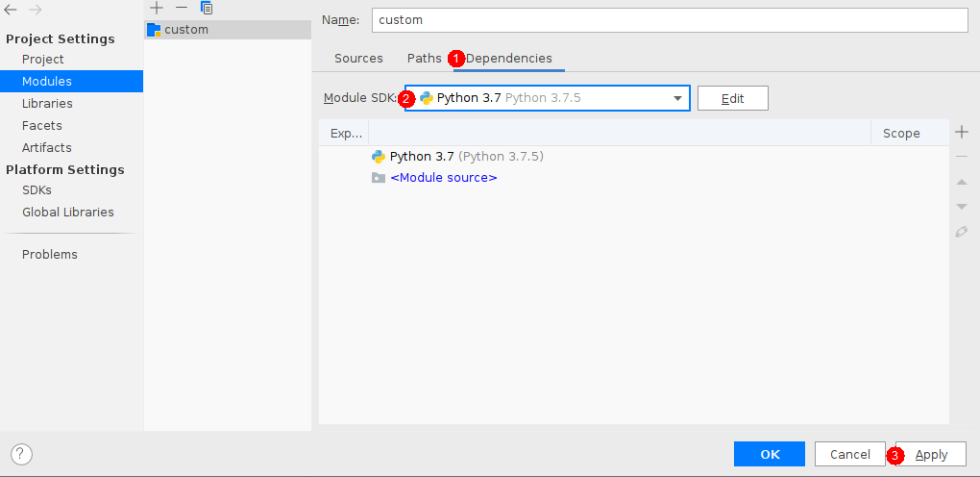Add a dependency with the plus icon
The height and width of the screenshot is (477, 980).
[962, 132]
